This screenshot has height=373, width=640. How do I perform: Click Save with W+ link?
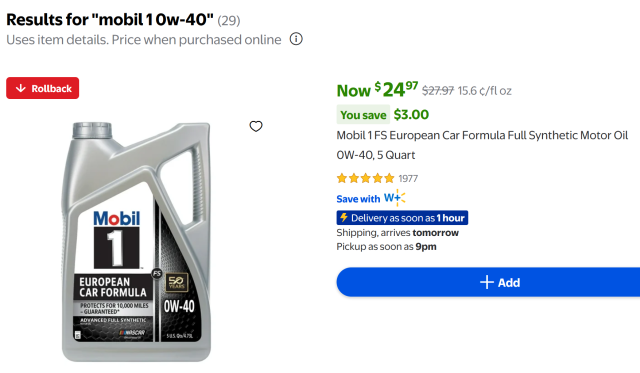tap(371, 198)
